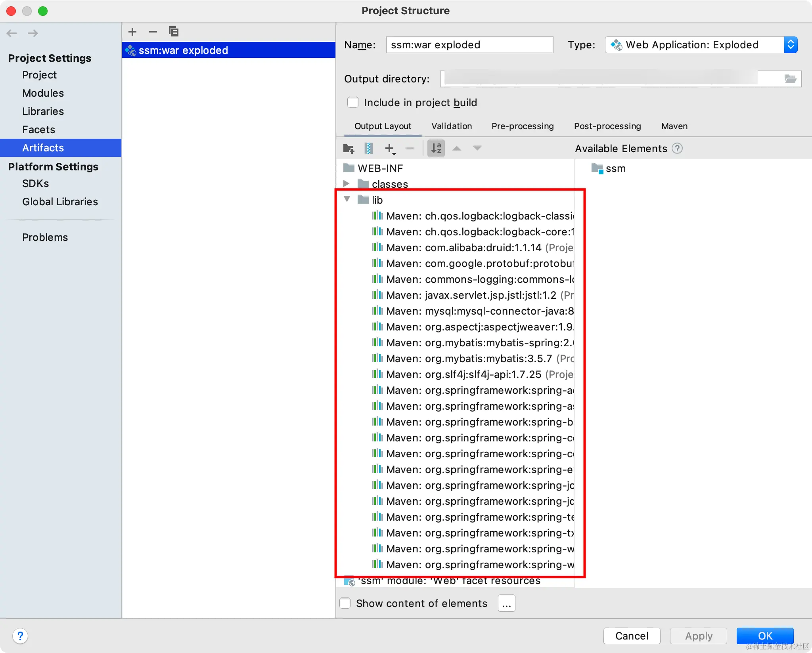This screenshot has width=812, height=653.
Task: Click the Cancel button
Action: coord(632,636)
